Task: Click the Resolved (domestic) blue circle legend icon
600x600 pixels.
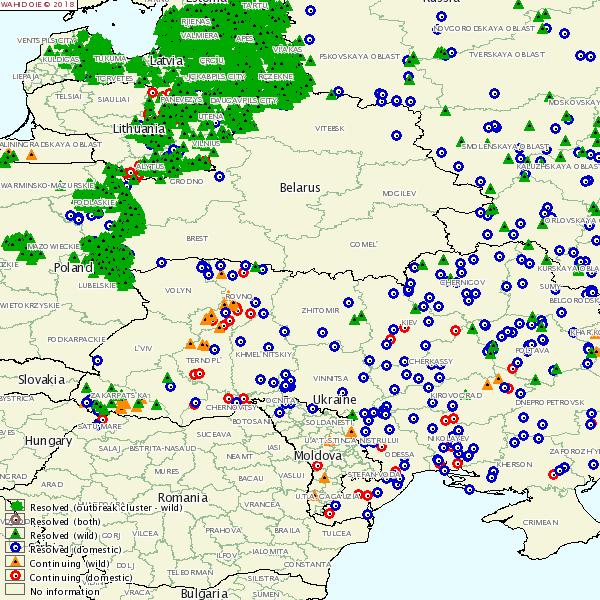Action: (15, 548)
